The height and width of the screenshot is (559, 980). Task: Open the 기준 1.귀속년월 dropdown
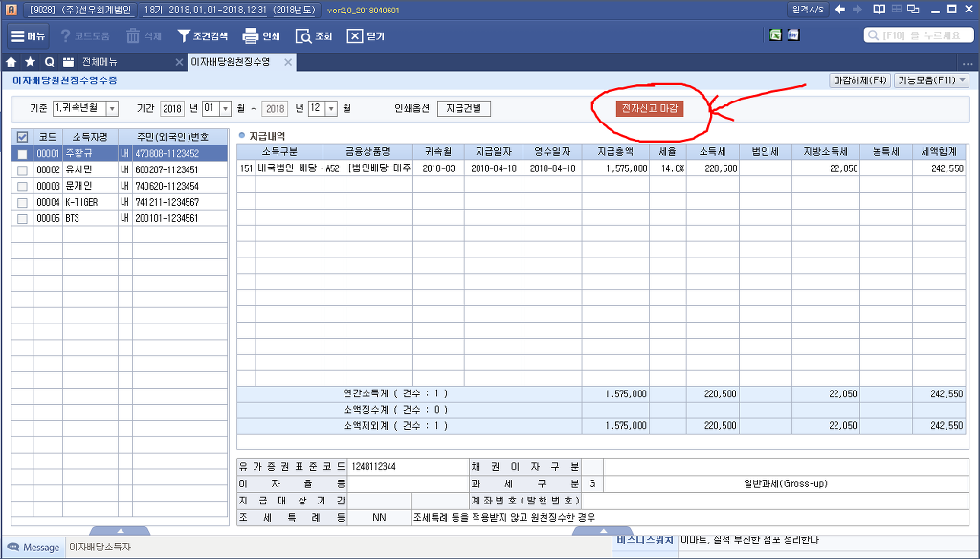pyautogui.click(x=112, y=109)
